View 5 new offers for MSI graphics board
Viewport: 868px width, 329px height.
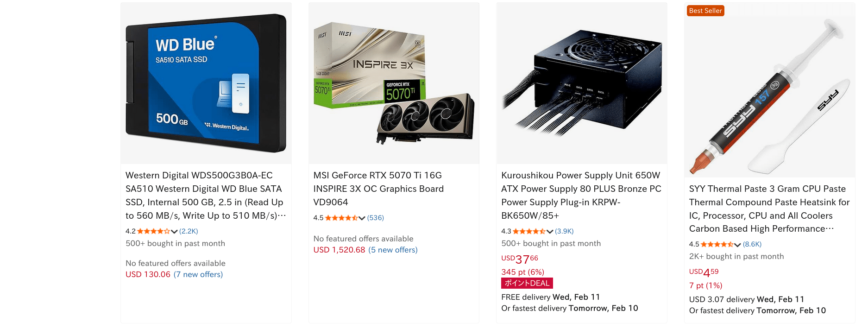click(393, 250)
